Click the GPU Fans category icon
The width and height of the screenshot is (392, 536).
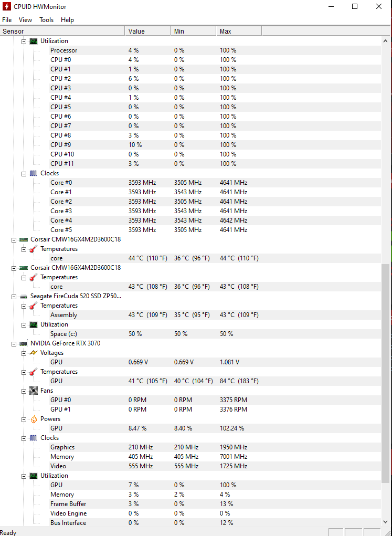tap(34, 391)
